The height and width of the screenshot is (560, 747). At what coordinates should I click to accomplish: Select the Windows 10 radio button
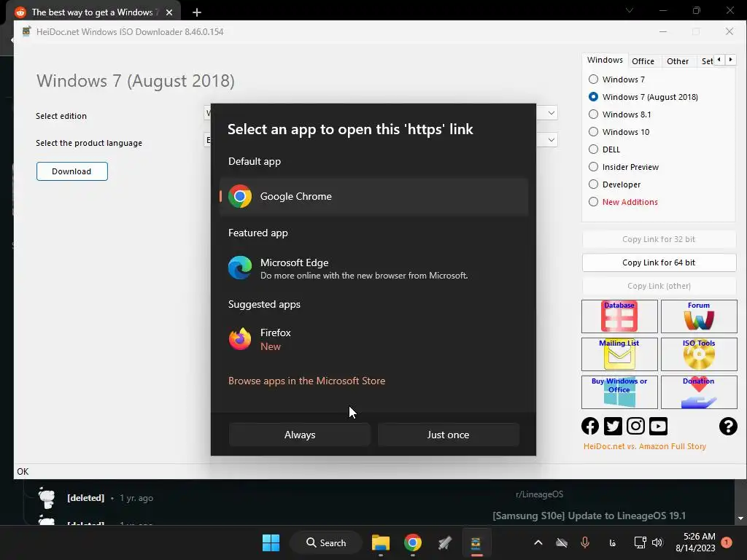point(593,132)
